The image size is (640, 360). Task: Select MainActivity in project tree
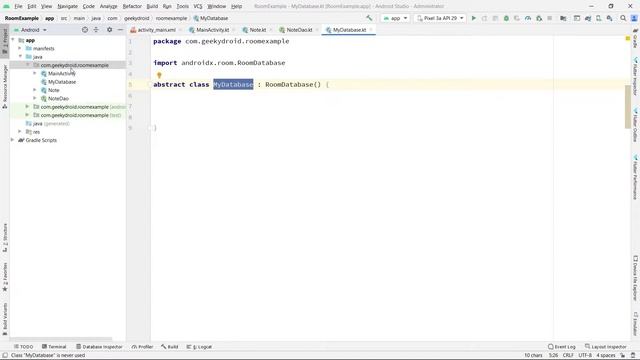(x=62, y=73)
